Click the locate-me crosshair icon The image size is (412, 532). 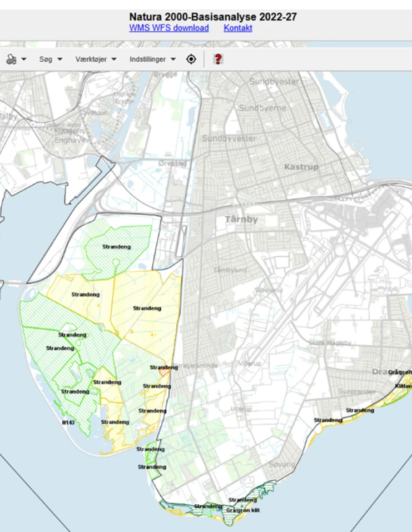(x=191, y=59)
